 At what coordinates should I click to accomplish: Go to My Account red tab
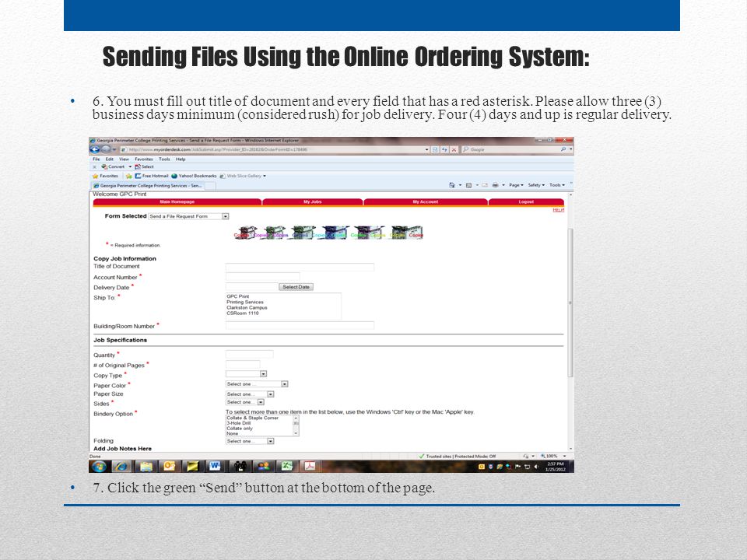[426, 202]
